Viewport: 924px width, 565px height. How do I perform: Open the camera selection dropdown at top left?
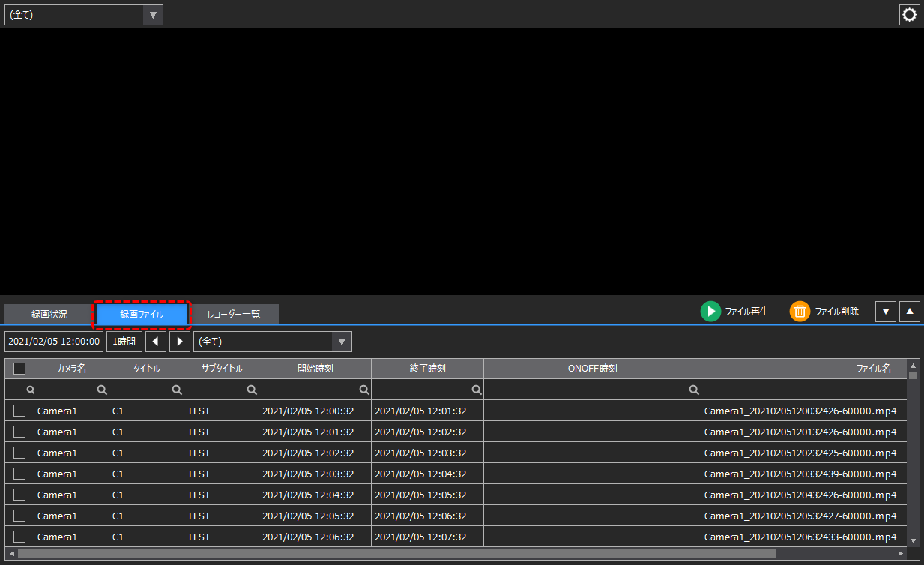pyautogui.click(x=83, y=14)
